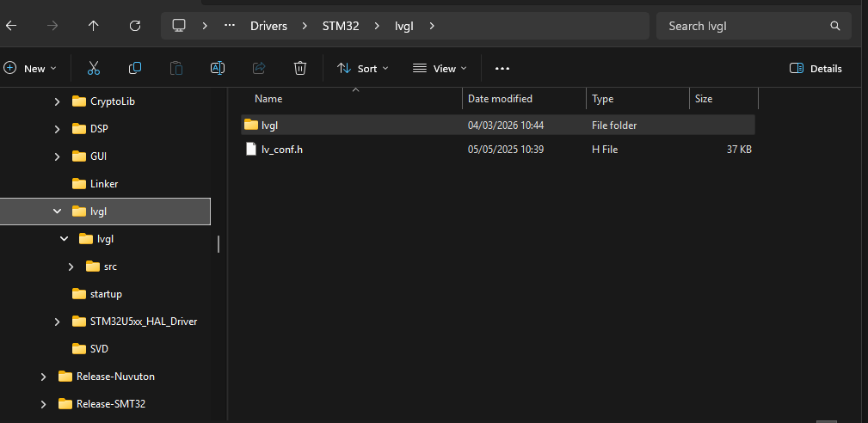This screenshot has height=423, width=868.
Task: Collapse the selected lvgl tree folder
Action: pos(58,211)
